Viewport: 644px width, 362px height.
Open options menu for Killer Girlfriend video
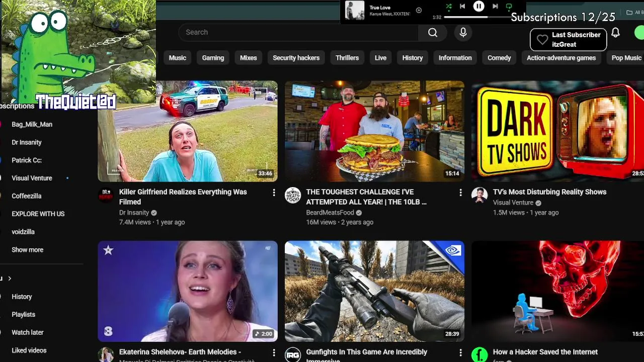[274, 193]
